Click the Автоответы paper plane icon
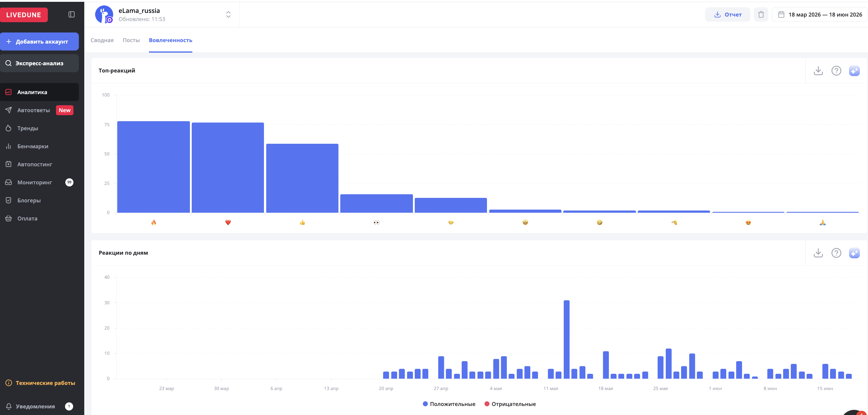The width and height of the screenshot is (868, 415). click(x=8, y=110)
